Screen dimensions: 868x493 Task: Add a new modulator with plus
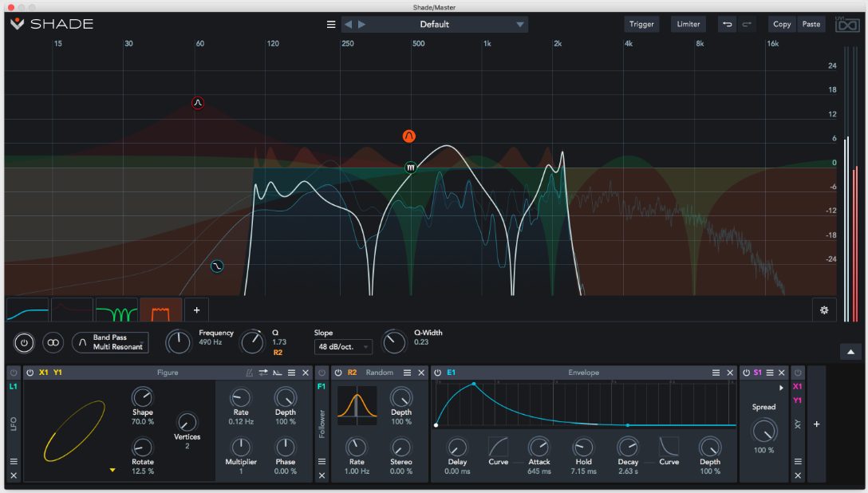(x=816, y=424)
